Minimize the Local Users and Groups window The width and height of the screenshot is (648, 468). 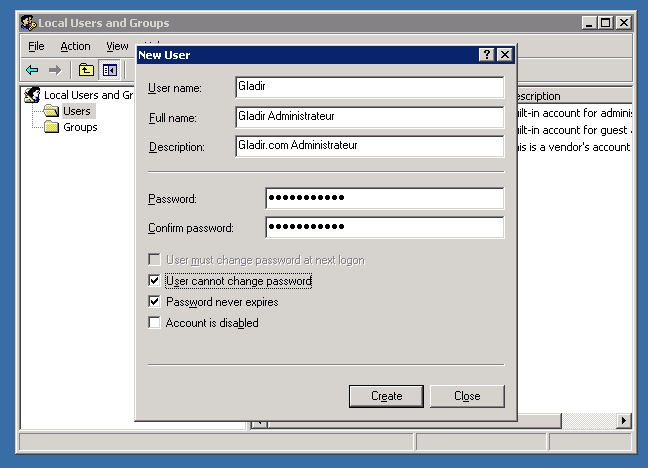point(589,23)
